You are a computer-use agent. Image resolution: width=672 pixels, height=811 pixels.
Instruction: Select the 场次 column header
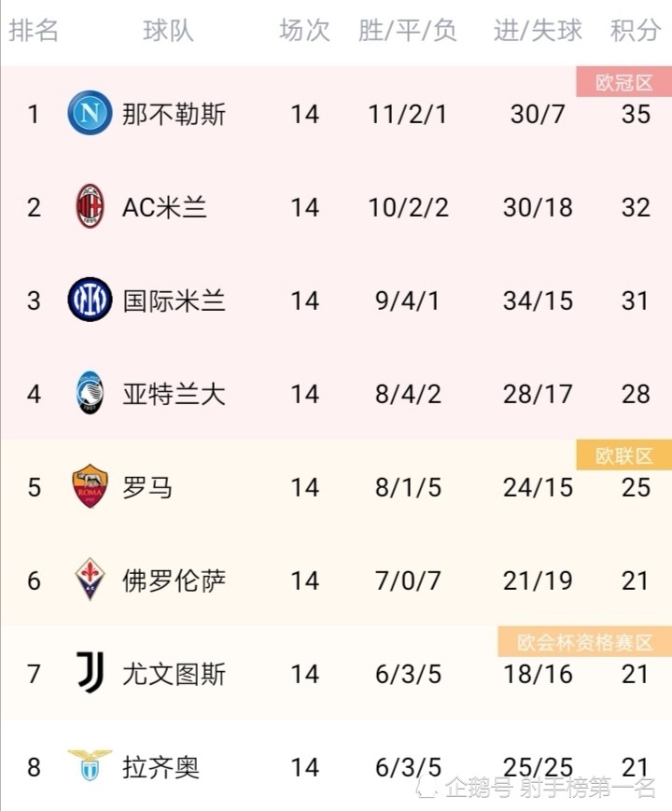(304, 30)
